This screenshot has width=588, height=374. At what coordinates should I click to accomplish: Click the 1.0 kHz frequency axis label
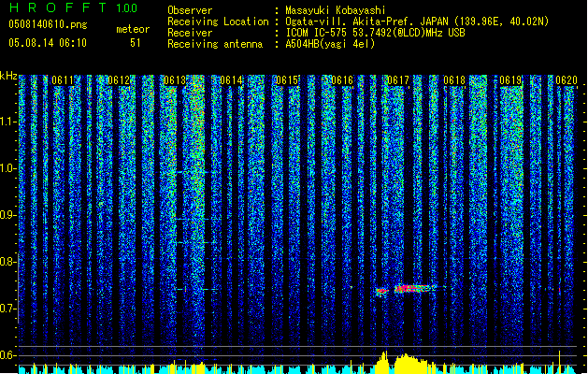(8, 168)
